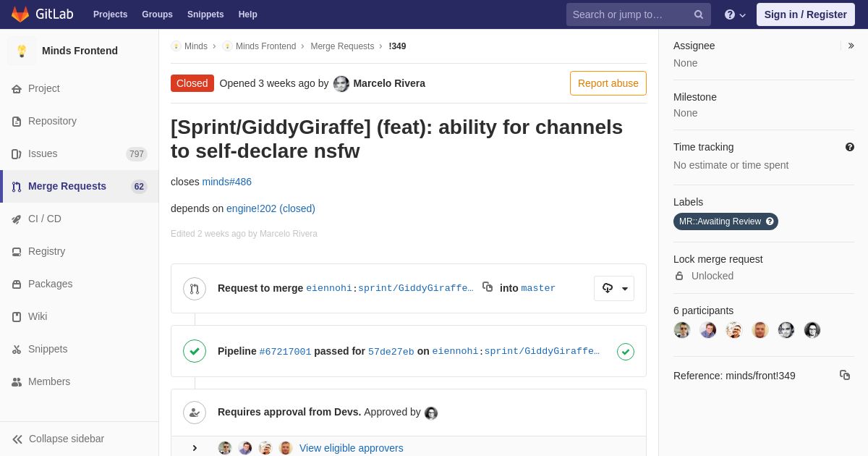Click the search magnifier icon

699,14
